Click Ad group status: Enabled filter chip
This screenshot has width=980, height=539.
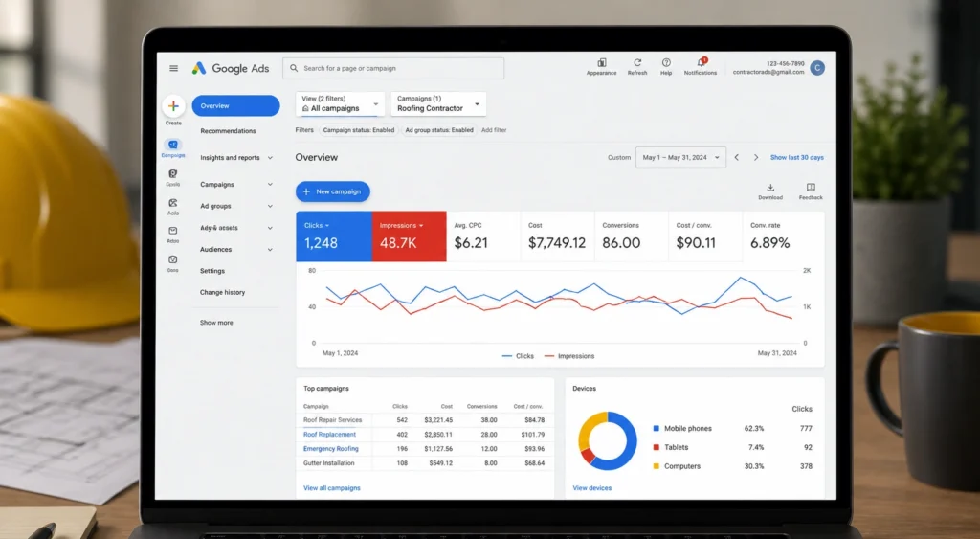(x=438, y=130)
